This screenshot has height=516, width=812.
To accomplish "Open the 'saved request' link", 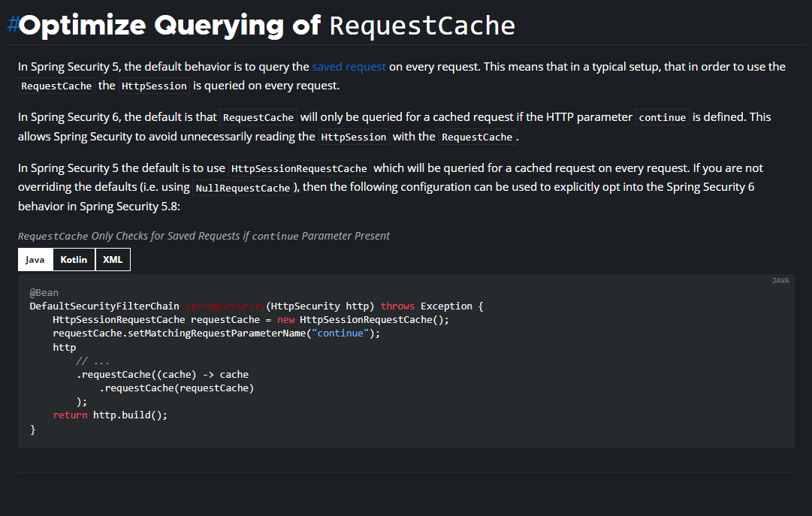I will [349, 67].
